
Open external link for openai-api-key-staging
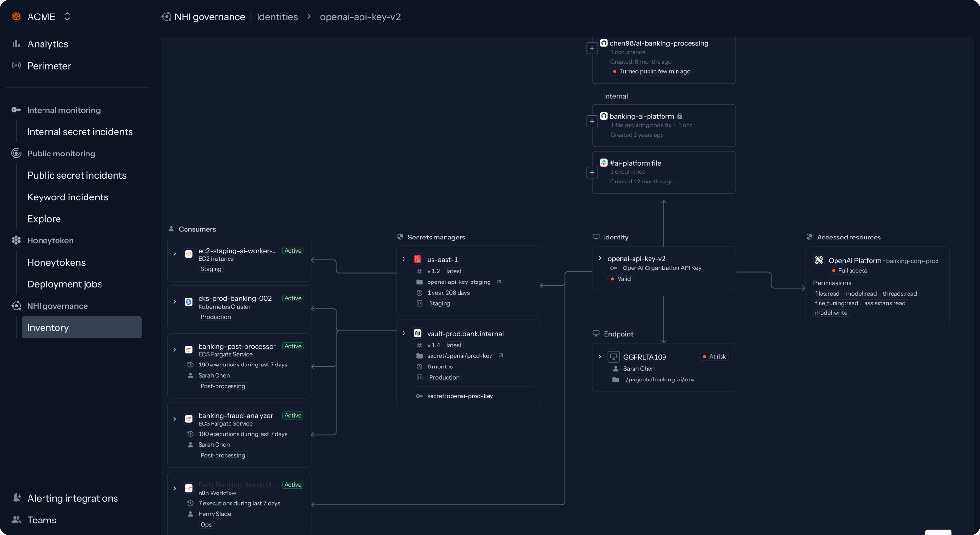click(499, 282)
